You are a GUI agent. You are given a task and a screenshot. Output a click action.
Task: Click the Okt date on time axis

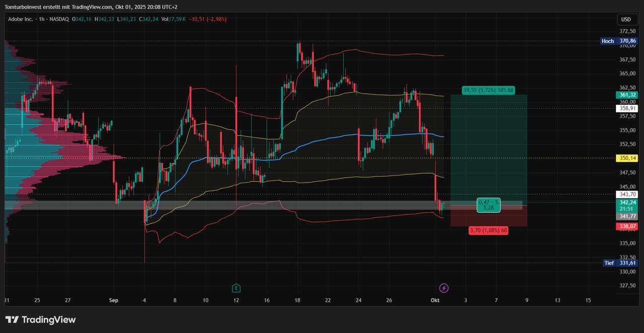[435, 300]
